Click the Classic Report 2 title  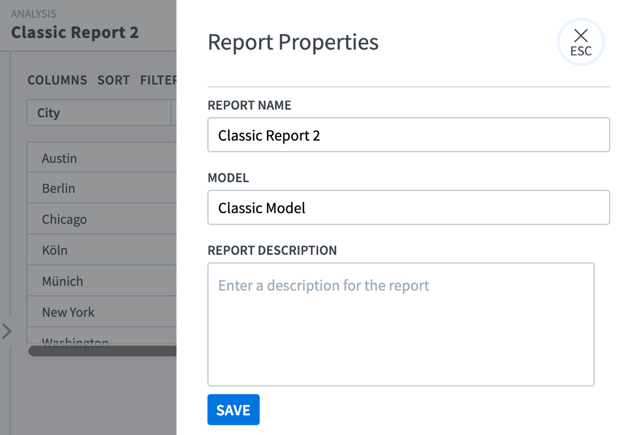coord(75,32)
